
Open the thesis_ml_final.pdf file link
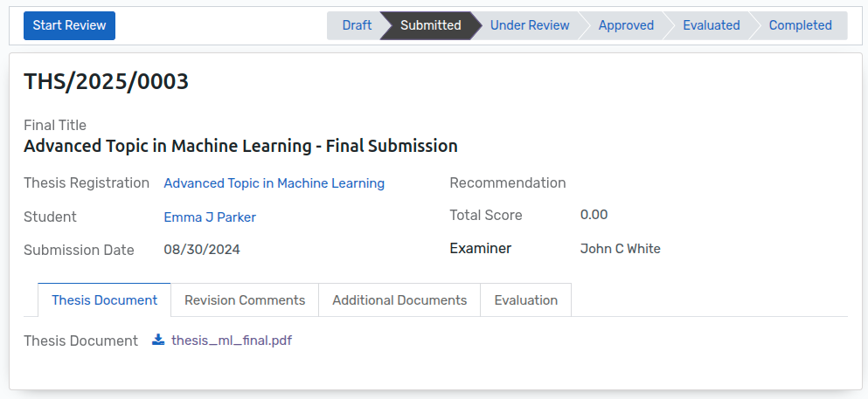click(232, 341)
